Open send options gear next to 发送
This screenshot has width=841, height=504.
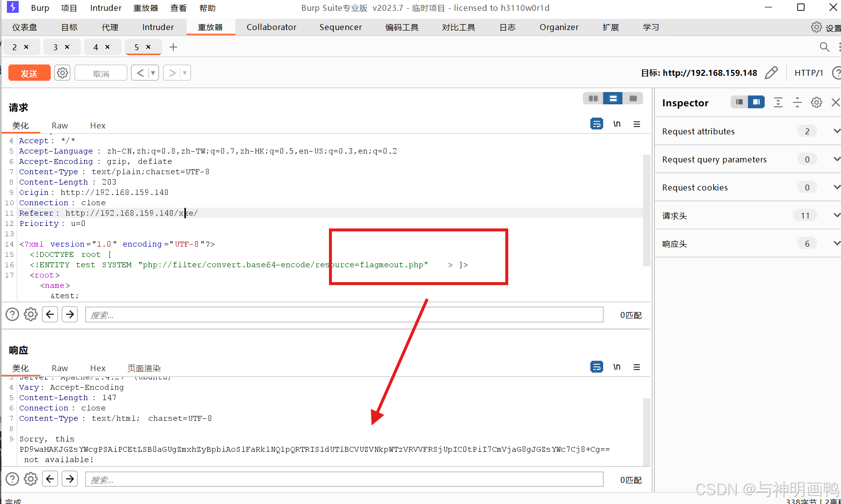pos(62,73)
